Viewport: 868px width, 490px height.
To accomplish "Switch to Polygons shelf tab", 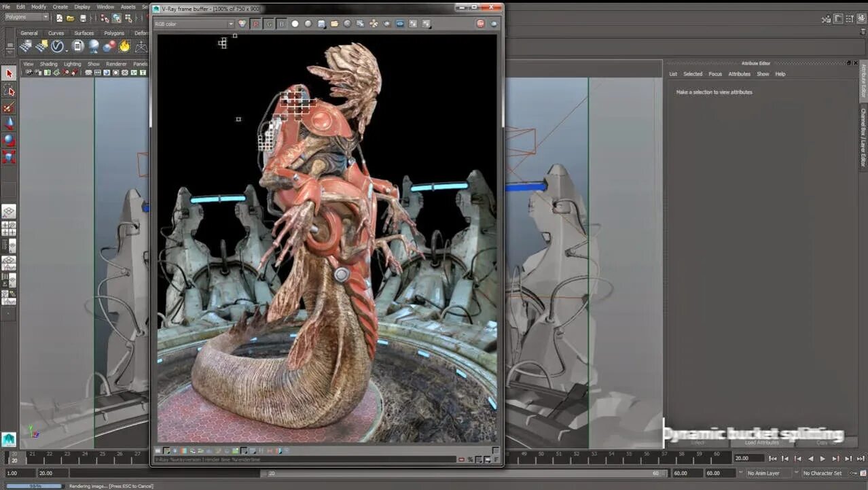I will tap(114, 33).
